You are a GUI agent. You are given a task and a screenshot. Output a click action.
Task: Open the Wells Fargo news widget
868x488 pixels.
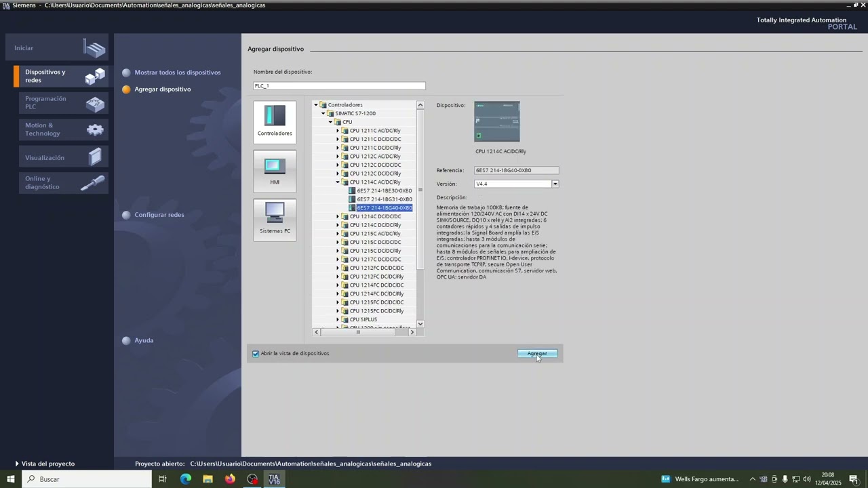(x=700, y=479)
